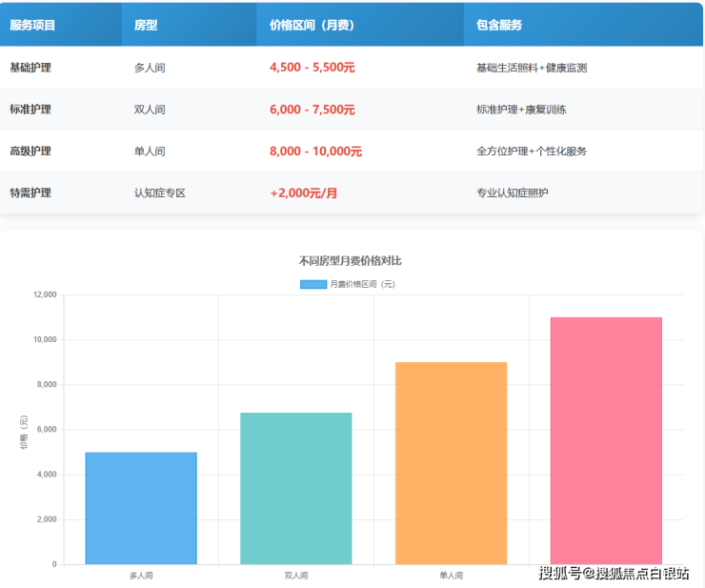This screenshot has width=705, height=588.
Task: Click the orange 单人间 bar
Action: pyautogui.click(x=451, y=463)
